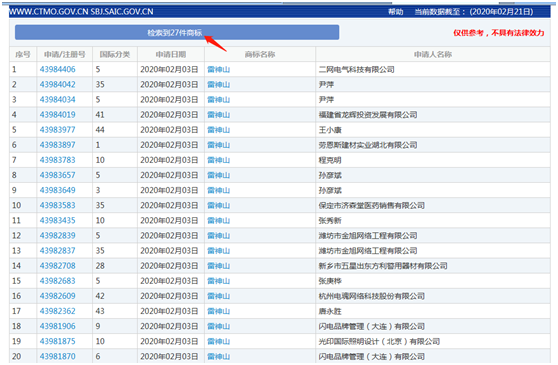The image size is (558, 365).
Task: Open registration number 43982839
Action: [x=58, y=236]
